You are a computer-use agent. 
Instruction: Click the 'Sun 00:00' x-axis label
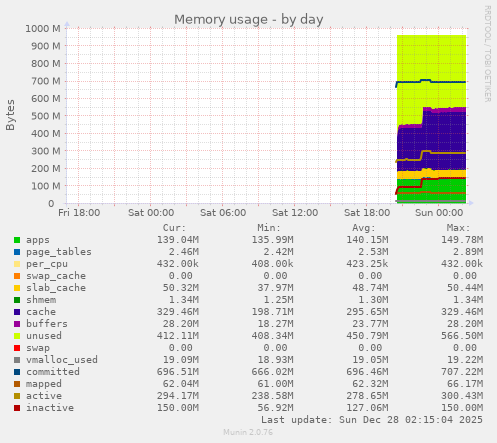pos(439,213)
